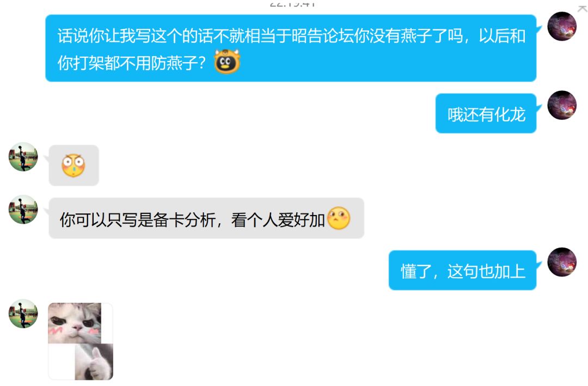Open the sender avatar beside the long first message
Viewport: 588px width, 386px height.
562,26
